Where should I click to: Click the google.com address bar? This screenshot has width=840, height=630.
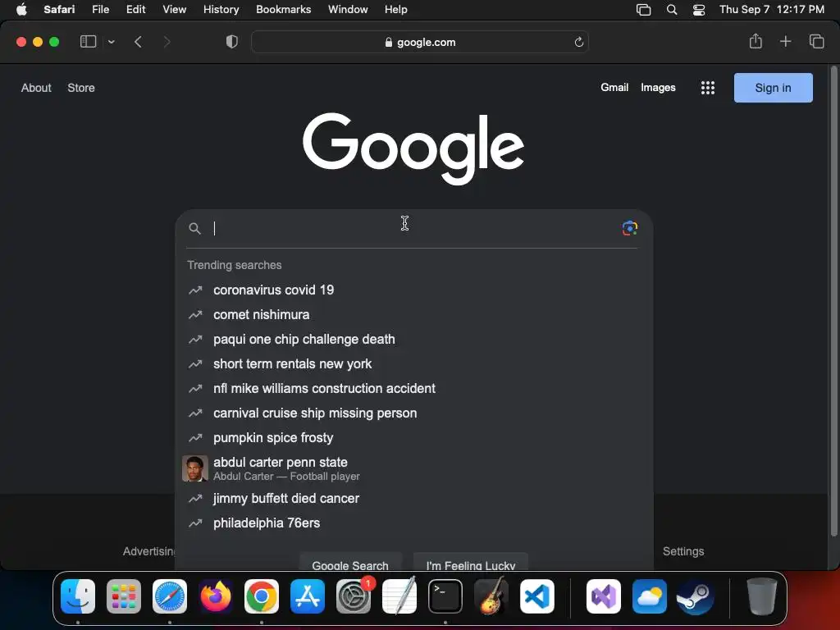coord(420,42)
